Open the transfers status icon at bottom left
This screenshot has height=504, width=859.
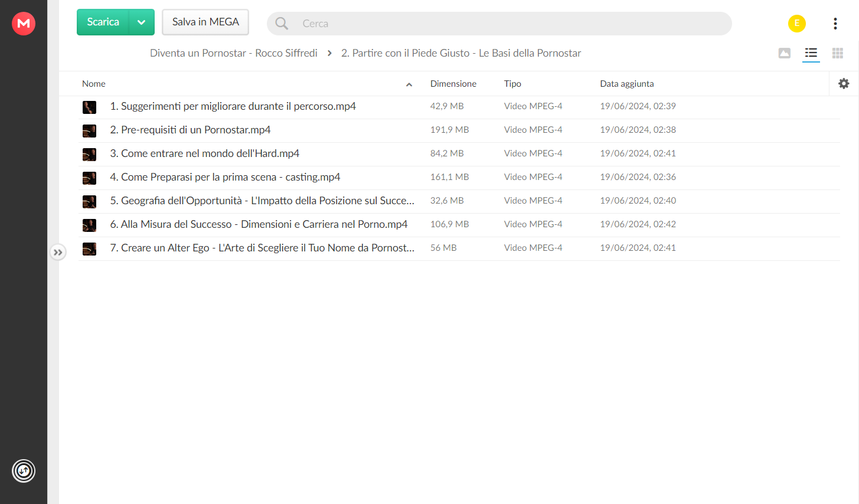click(x=24, y=471)
